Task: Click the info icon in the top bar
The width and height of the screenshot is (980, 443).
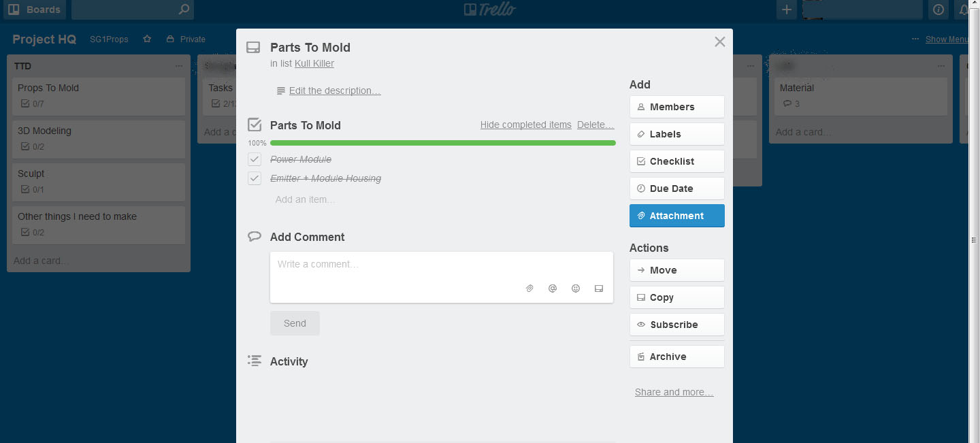Action: [938, 10]
